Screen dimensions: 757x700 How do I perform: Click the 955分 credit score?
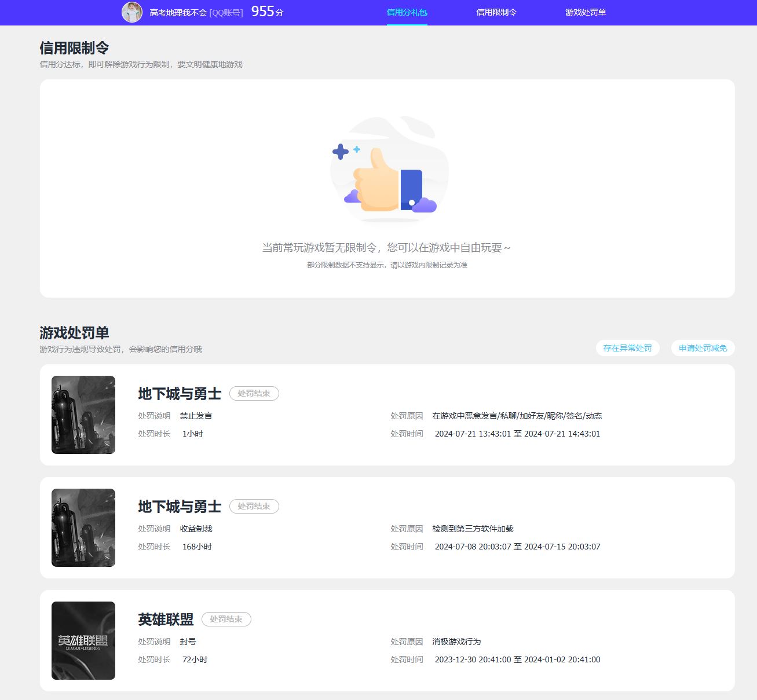pyautogui.click(x=268, y=12)
